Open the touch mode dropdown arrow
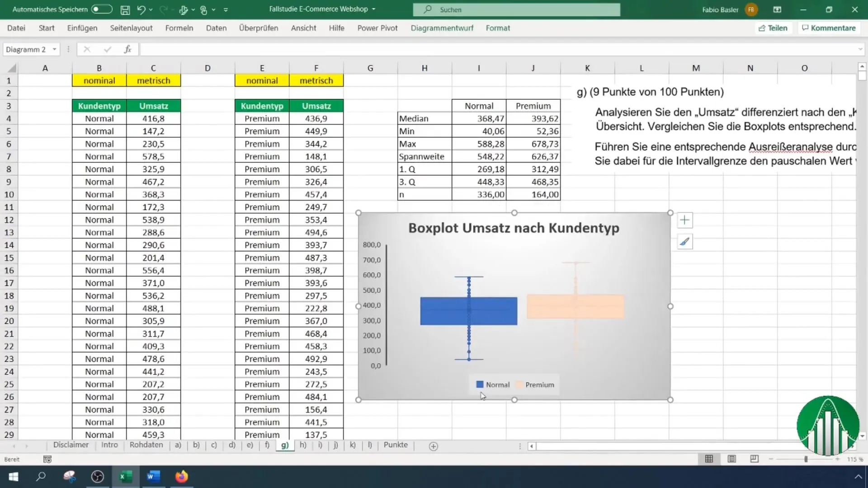This screenshot has width=868, height=488. 213,9
